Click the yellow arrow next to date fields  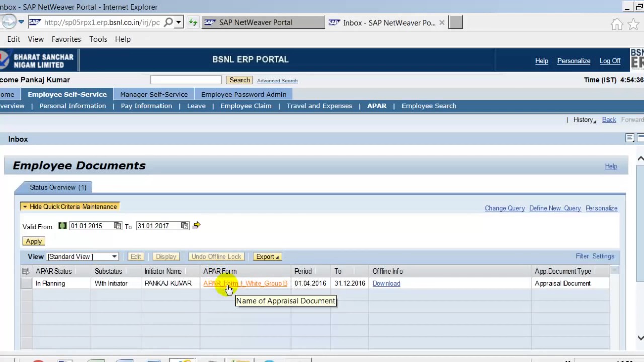point(196,226)
